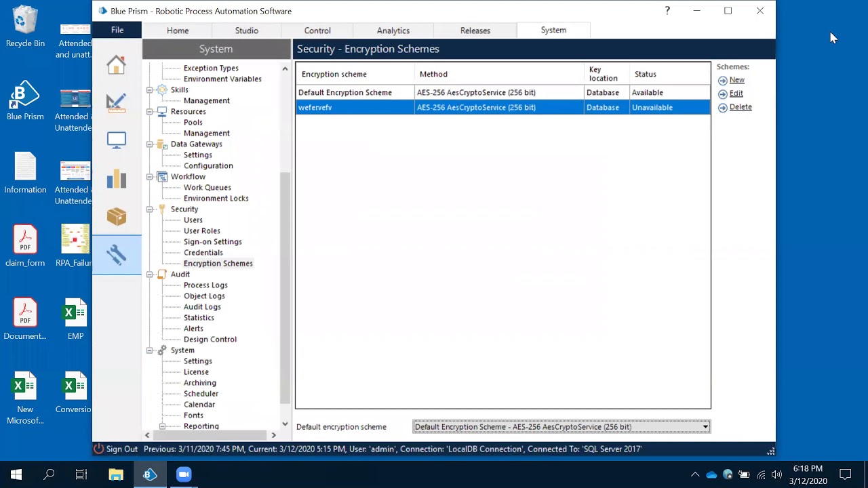Open the File menu
The width and height of the screenshot is (868, 488).
point(117,30)
